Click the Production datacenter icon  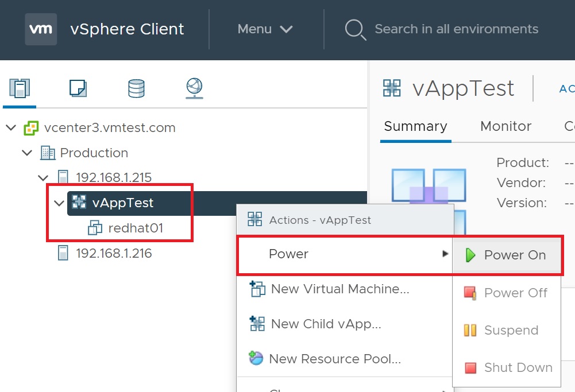[48, 153]
